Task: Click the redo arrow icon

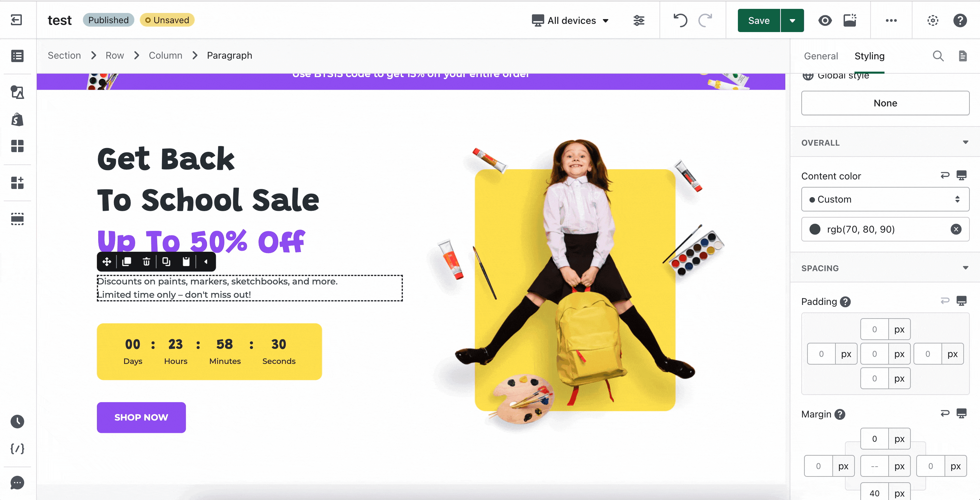Action: pos(705,20)
